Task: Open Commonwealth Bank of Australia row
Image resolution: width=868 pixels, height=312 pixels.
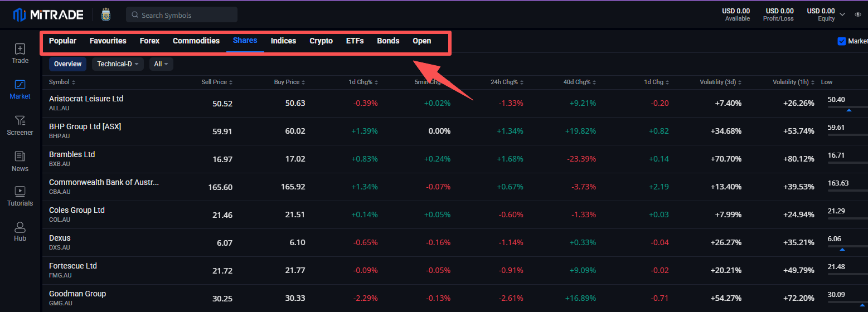Action: pyautogui.click(x=455, y=187)
